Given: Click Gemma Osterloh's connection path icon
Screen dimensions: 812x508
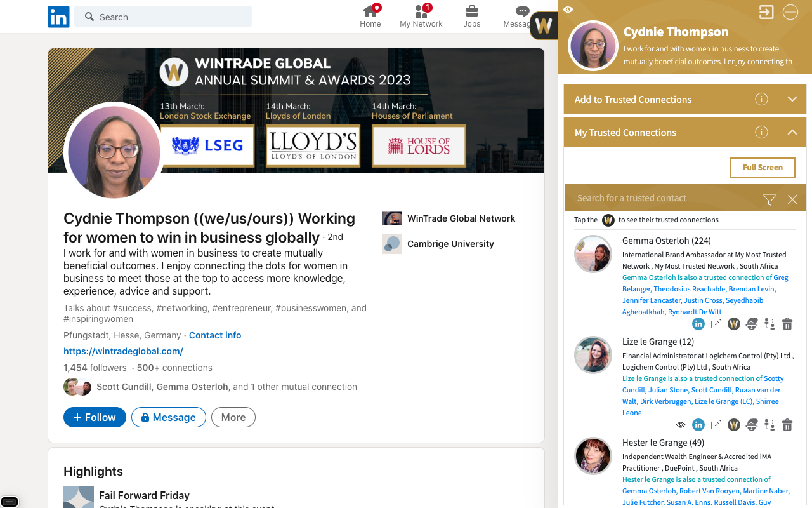Looking at the screenshot, I should [x=769, y=324].
